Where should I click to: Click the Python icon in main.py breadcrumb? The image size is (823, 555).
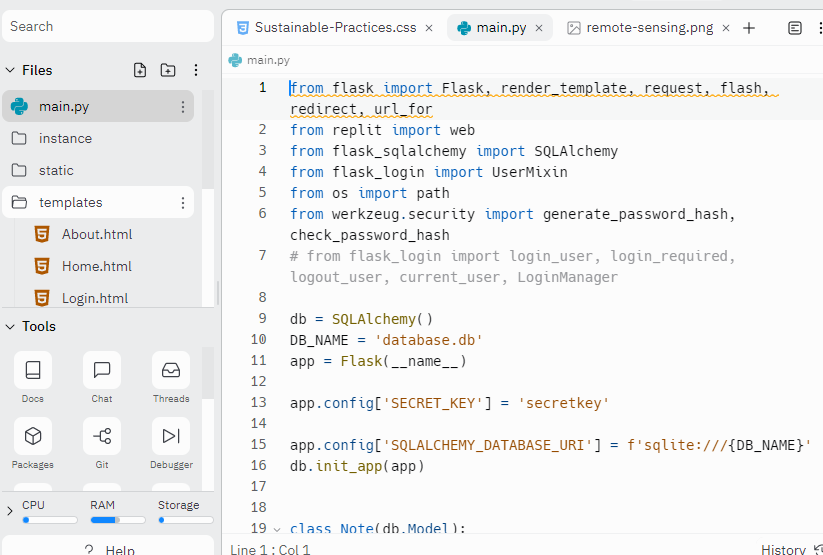point(235,60)
